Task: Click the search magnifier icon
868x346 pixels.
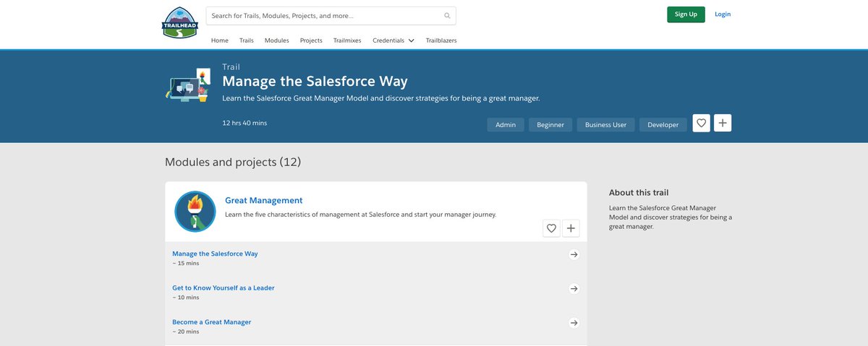Action: (447, 15)
